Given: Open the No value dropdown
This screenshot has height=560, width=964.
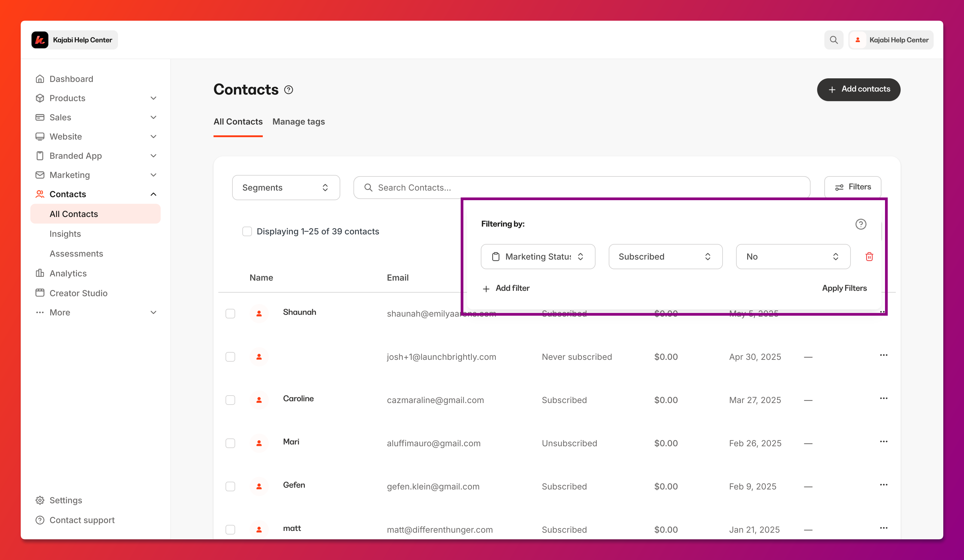Looking at the screenshot, I should (x=793, y=257).
